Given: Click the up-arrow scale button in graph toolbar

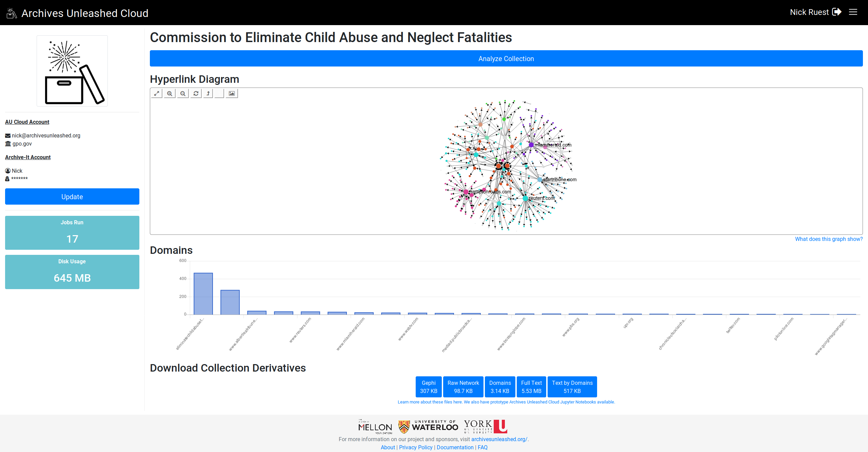Looking at the screenshot, I should pos(208,93).
